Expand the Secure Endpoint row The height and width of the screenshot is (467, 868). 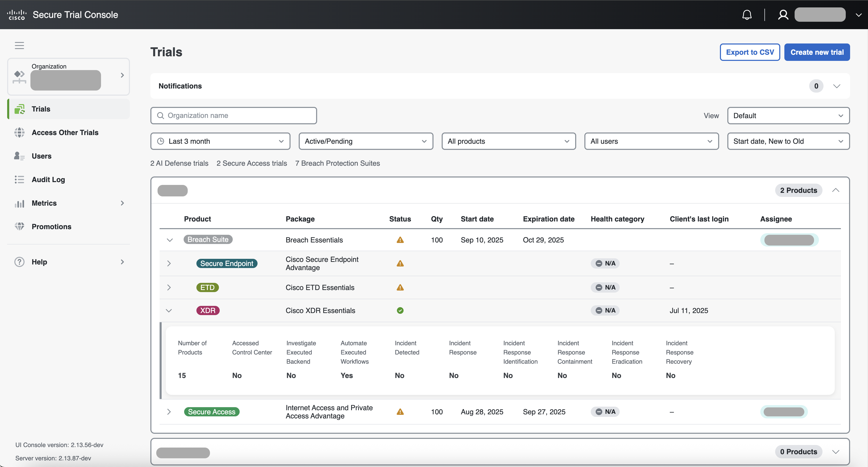tap(169, 263)
